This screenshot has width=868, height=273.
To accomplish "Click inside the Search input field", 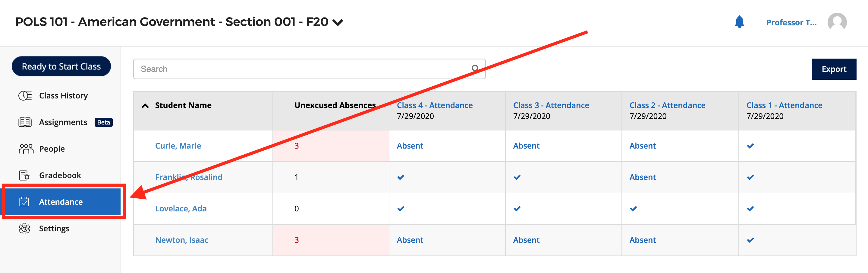I will pos(303,69).
